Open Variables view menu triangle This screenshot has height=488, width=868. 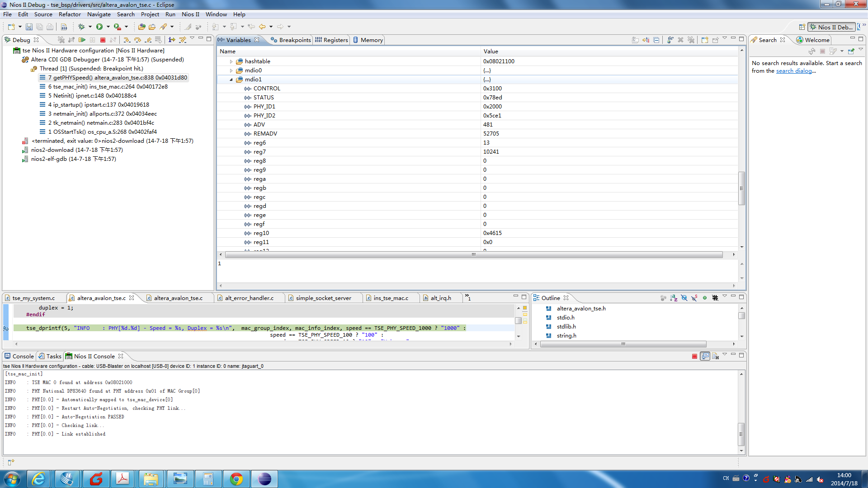pyautogui.click(x=725, y=38)
